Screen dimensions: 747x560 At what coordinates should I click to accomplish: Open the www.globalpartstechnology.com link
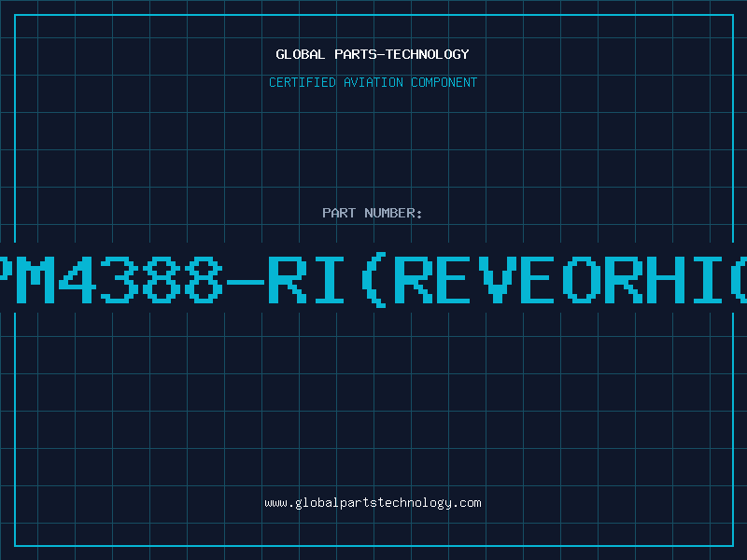373,503
